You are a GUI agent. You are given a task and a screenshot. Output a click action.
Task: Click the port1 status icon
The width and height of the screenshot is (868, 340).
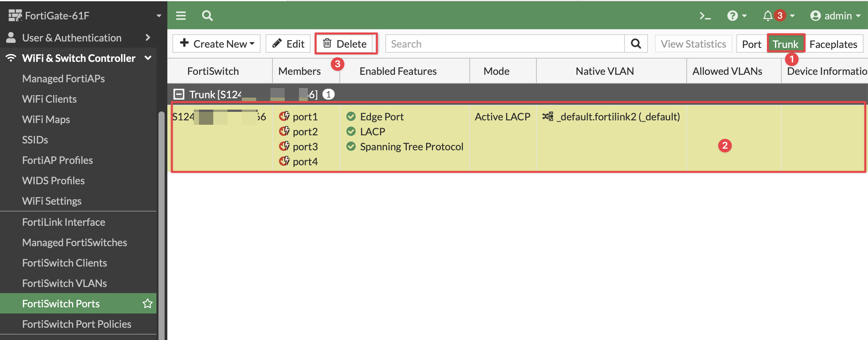[x=284, y=116]
